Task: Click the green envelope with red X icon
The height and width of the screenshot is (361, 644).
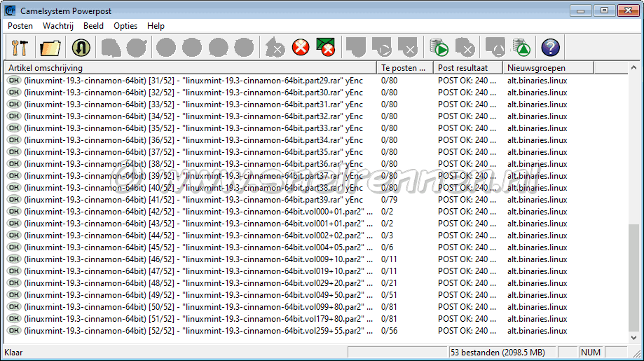Action: click(x=326, y=47)
